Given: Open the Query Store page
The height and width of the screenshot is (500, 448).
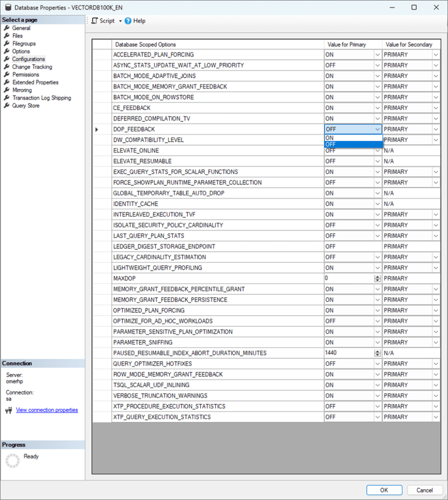Looking at the screenshot, I should tap(25, 106).
